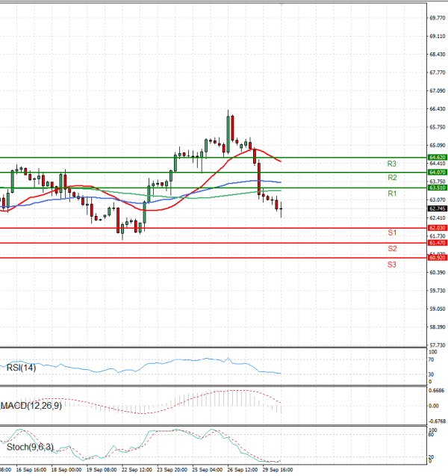Click the 69.770 price axis label
Screen dimensions: 448x476
coord(438,18)
